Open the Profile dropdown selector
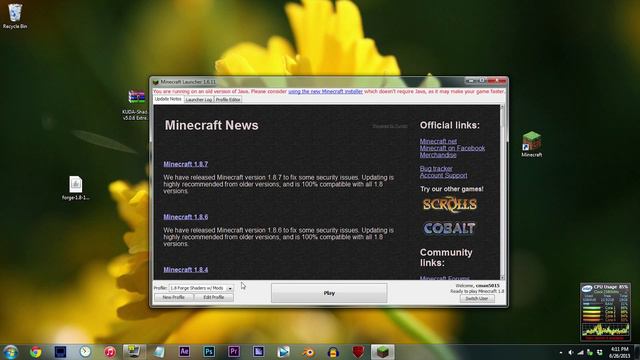 (x=202, y=288)
